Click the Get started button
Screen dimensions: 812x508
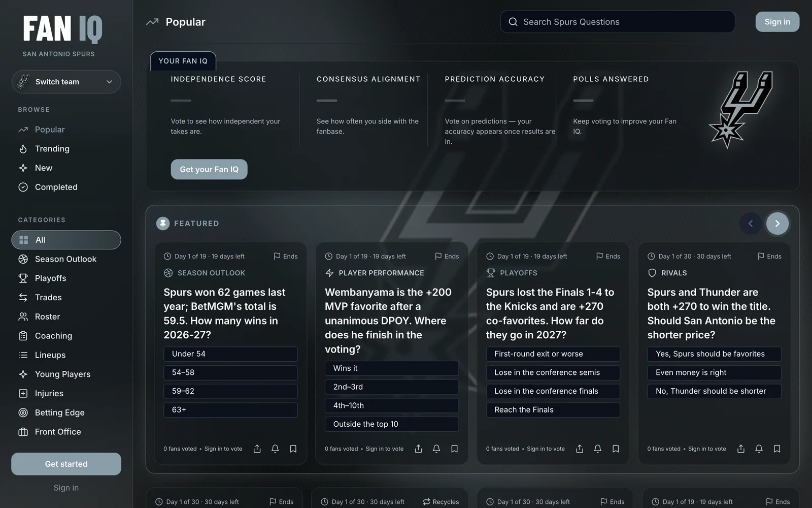click(66, 464)
